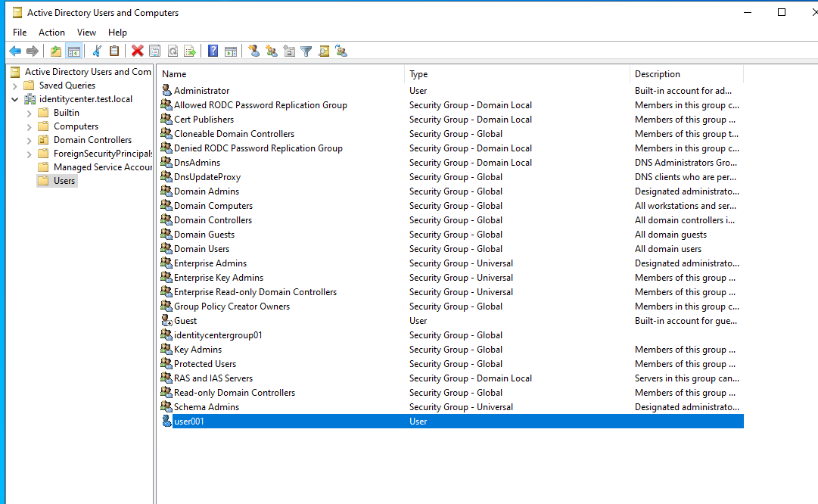This screenshot has height=504, width=818.
Task: Select the Protected Users group
Action: (205, 364)
